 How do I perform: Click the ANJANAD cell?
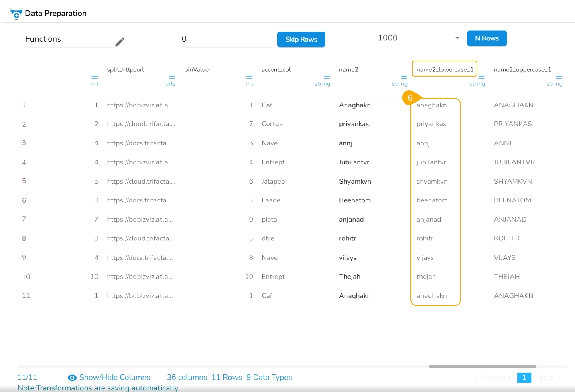coord(510,219)
